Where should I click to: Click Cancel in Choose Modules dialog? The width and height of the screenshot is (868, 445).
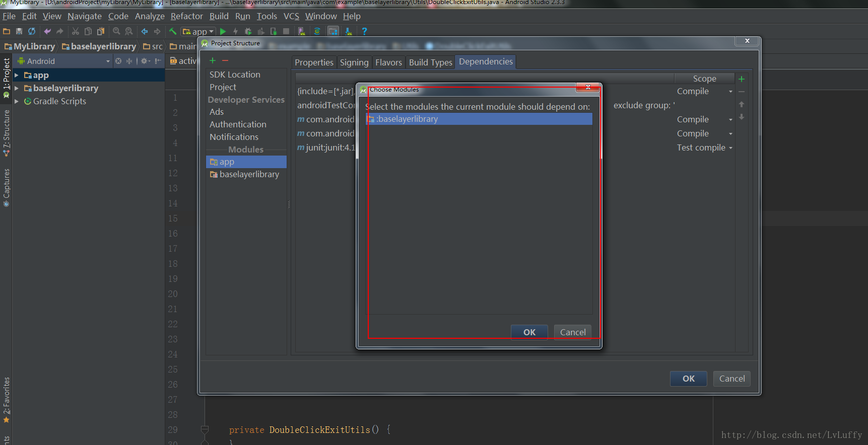coord(573,332)
